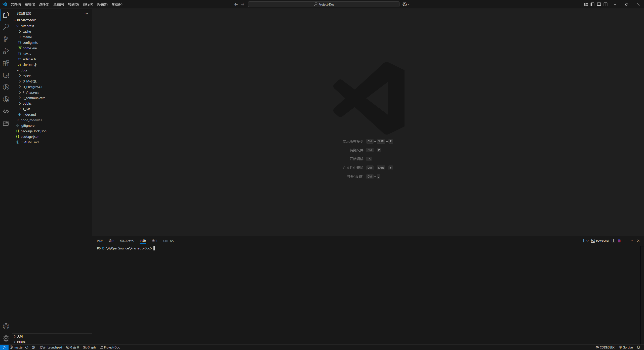
Task: Collapse the .vitepress folder
Action: pyautogui.click(x=52, y=26)
